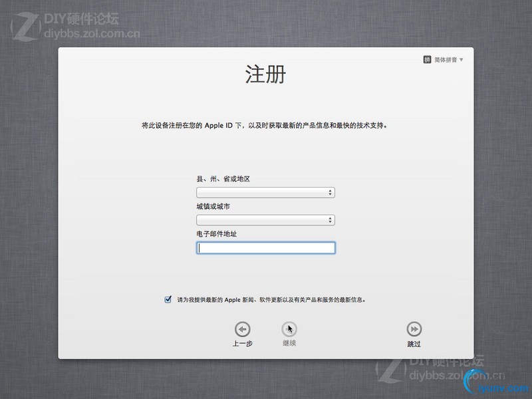
Task: Click the 跳过 label
Action: (414, 344)
